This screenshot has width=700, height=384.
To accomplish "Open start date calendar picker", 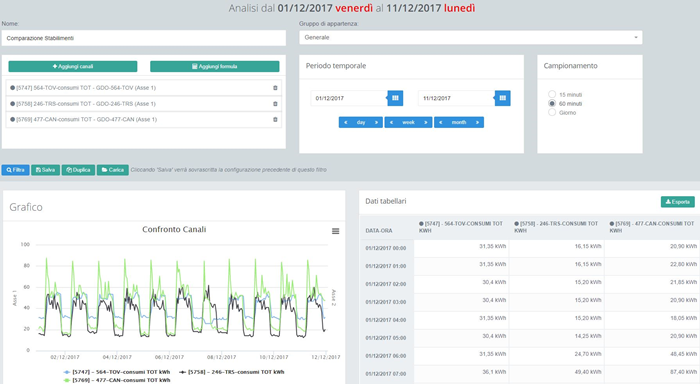I will (x=395, y=98).
